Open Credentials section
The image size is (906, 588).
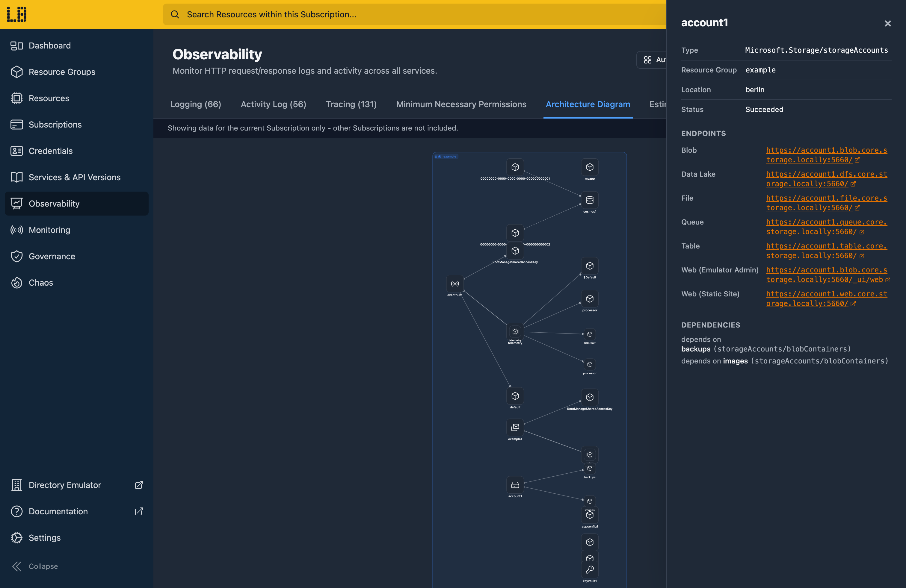[x=77, y=151]
